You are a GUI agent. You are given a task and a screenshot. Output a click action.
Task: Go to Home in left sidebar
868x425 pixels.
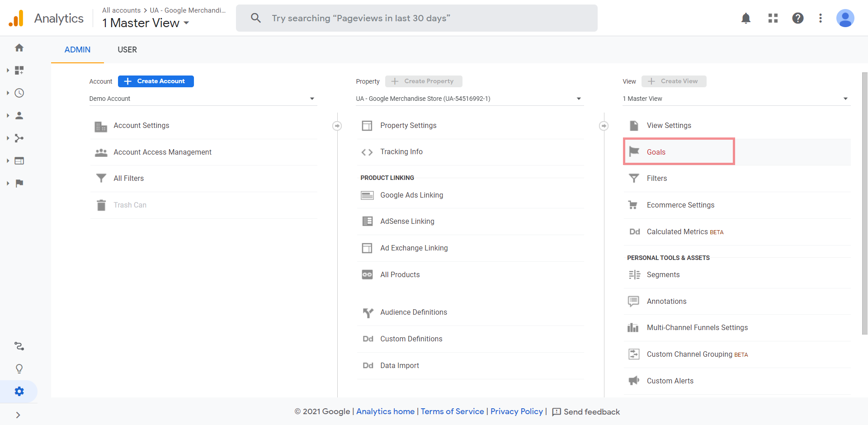point(19,47)
